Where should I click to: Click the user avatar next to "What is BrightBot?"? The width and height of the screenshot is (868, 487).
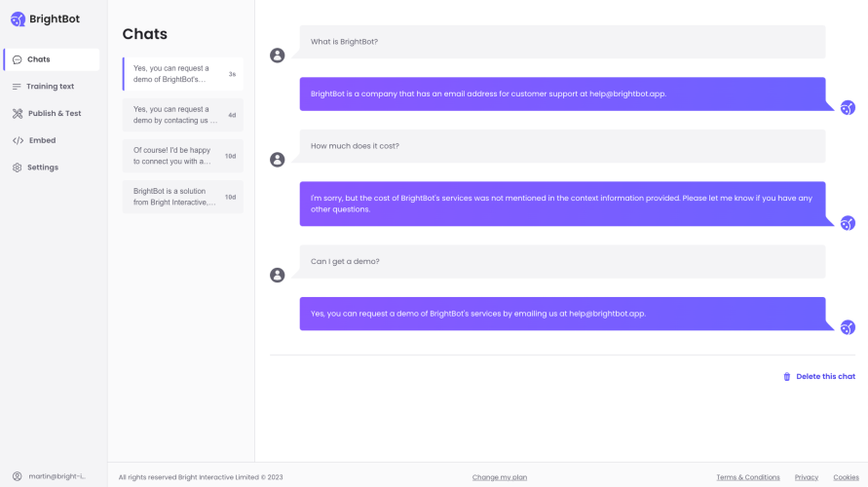(x=278, y=56)
